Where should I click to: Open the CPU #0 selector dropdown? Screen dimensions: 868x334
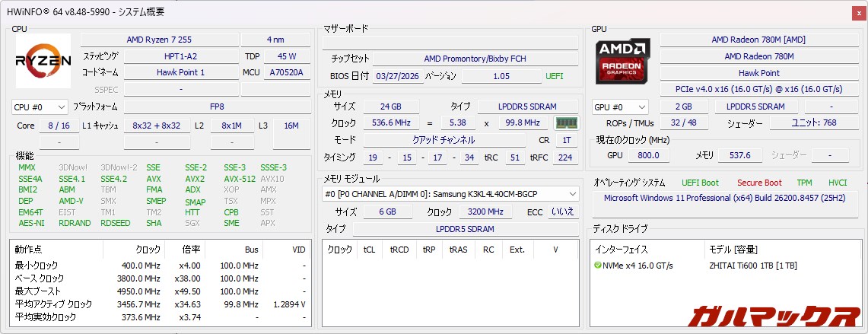pyautogui.click(x=40, y=107)
